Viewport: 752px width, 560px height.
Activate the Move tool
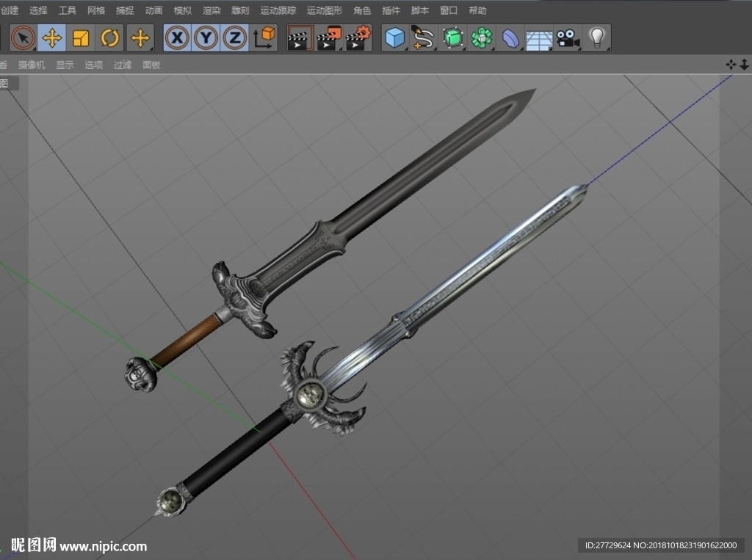tap(52, 38)
